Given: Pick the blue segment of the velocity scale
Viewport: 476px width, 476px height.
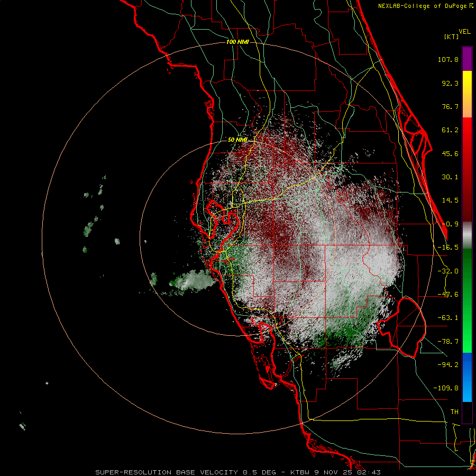Looking at the screenshot, I should (467, 377).
